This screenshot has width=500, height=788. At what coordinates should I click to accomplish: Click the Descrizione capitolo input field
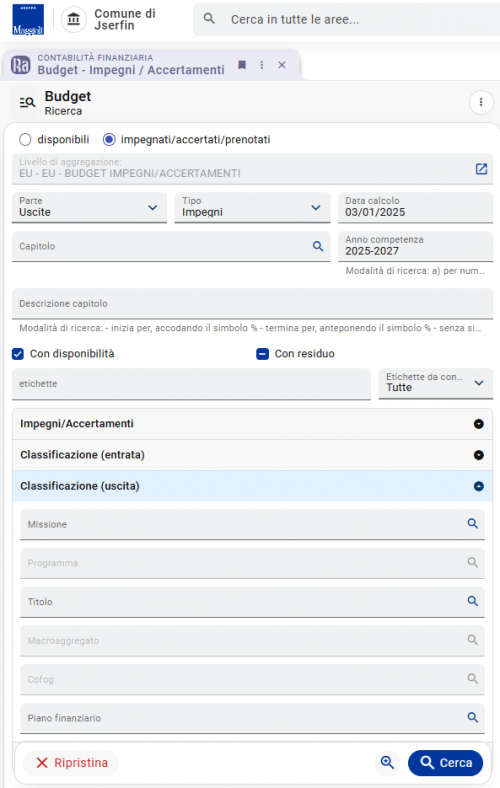[x=252, y=304]
